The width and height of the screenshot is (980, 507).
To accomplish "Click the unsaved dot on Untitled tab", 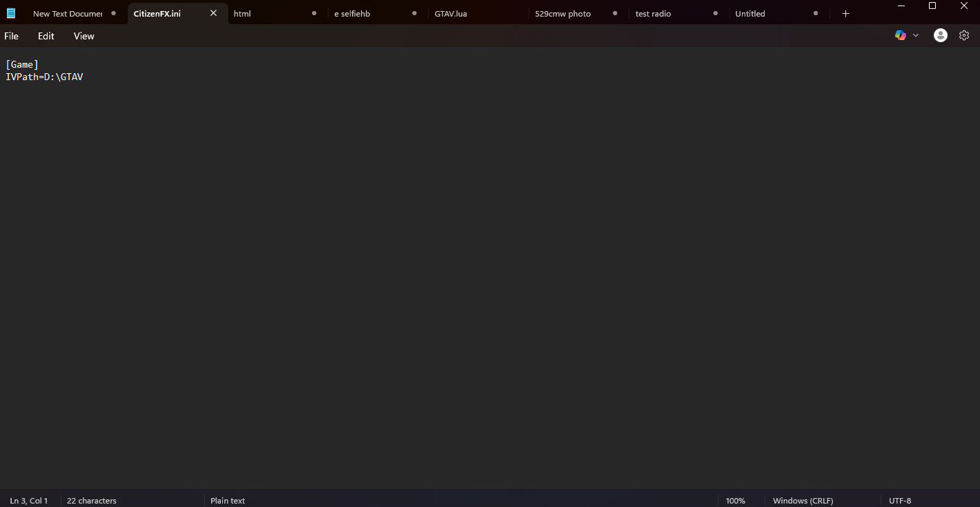I will coord(816,13).
